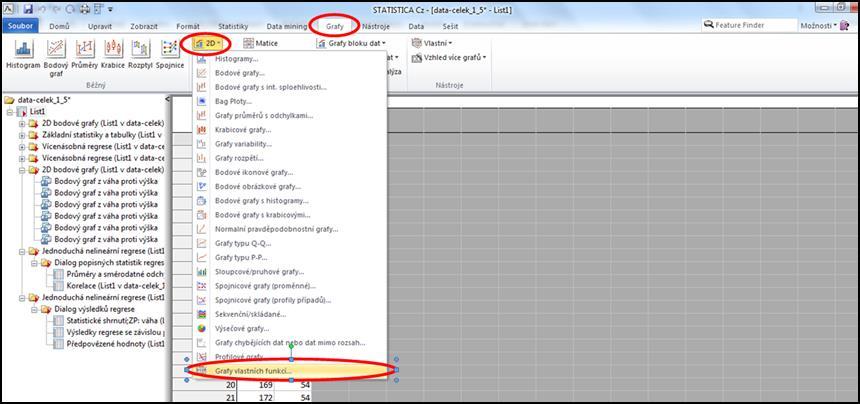Choose Výsečové grafy... menu entry

(290, 329)
